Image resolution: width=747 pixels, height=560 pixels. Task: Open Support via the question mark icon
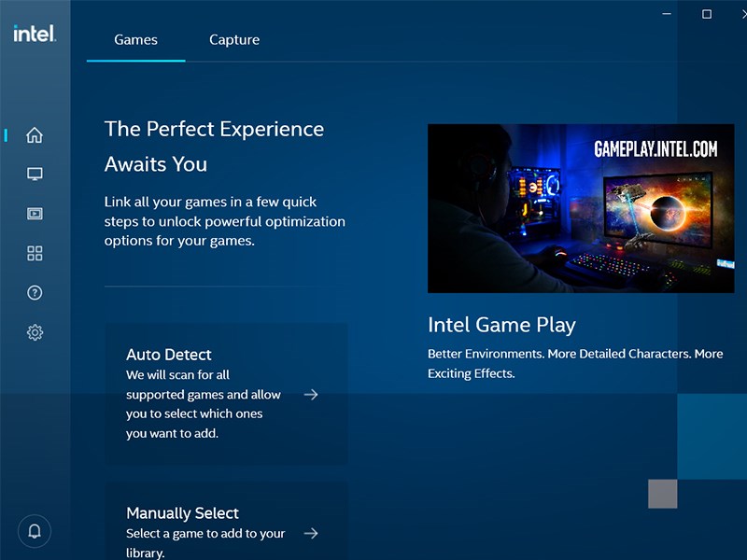(x=35, y=292)
